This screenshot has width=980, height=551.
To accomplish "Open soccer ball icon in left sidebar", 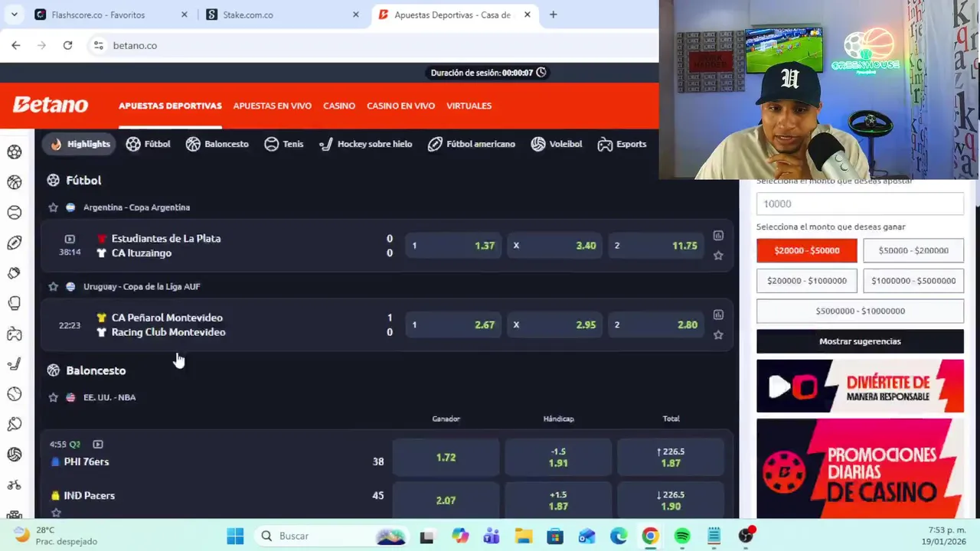I will [15, 152].
